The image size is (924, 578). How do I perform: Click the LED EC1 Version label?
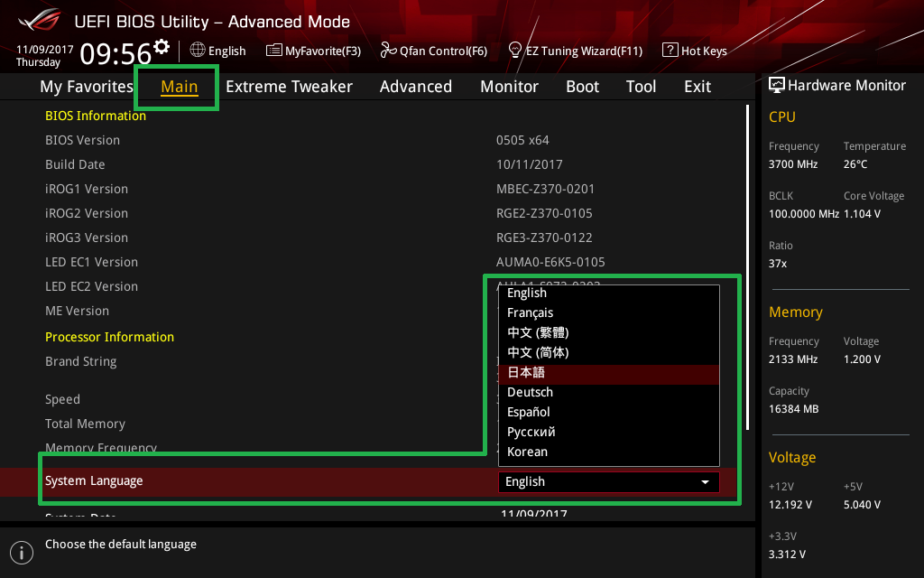click(91, 262)
